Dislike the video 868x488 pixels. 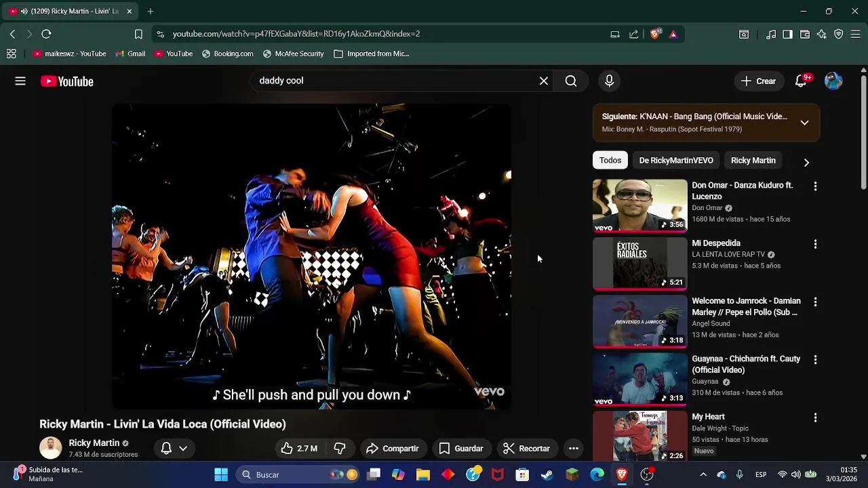point(340,449)
